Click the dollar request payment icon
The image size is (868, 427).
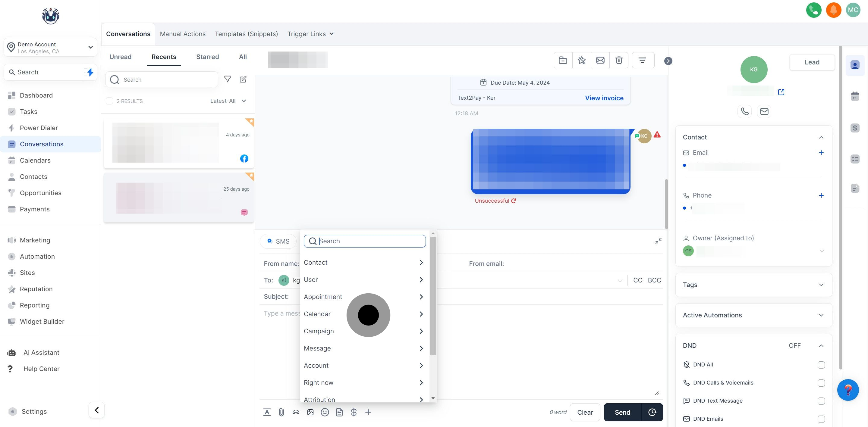[x=354, y=412]
